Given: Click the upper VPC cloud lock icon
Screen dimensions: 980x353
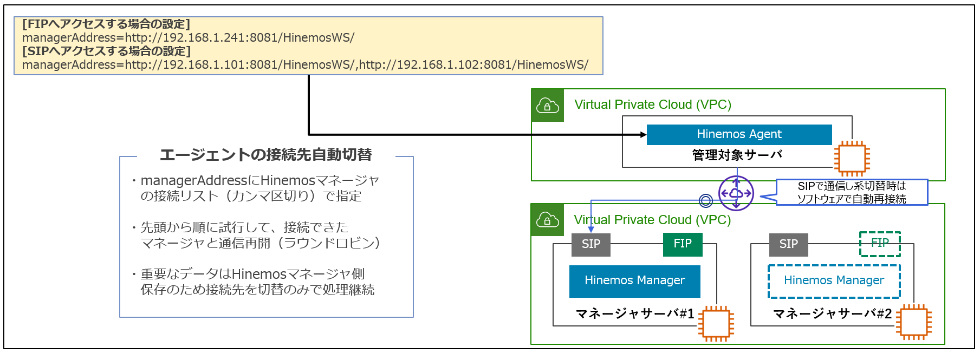Looking at the screenshot, I should click(548, 105).
